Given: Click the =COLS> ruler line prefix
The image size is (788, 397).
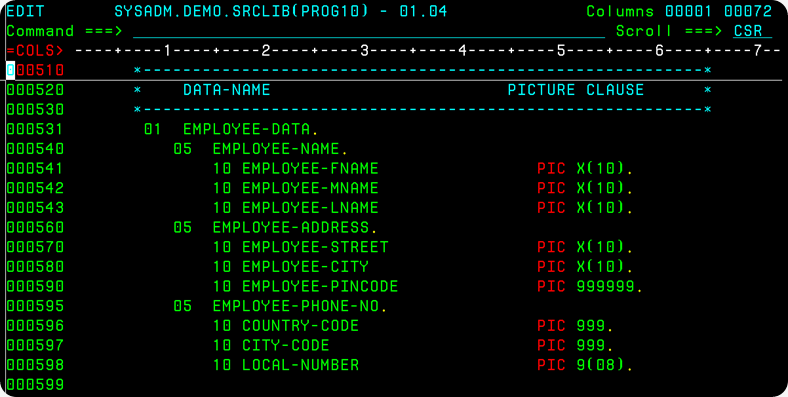Looking at the screenshot, I should click(x=35, y=51).
